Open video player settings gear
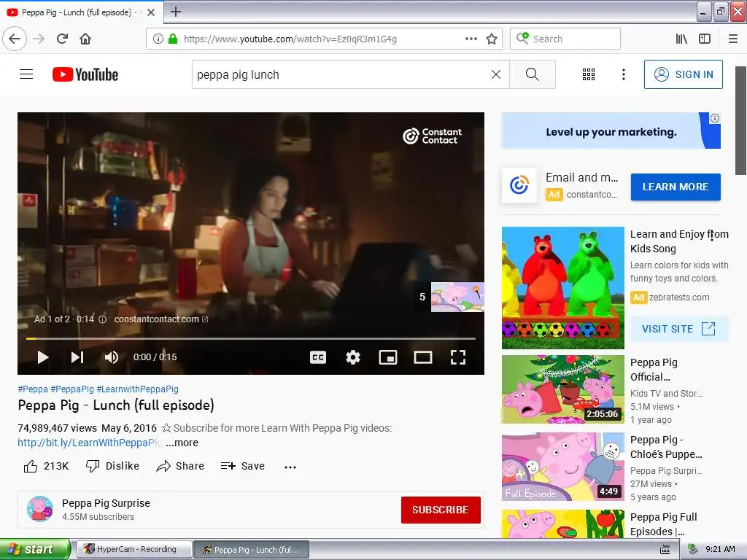The image size is (747, 560). pyautogui.click(x=353, y=357)
